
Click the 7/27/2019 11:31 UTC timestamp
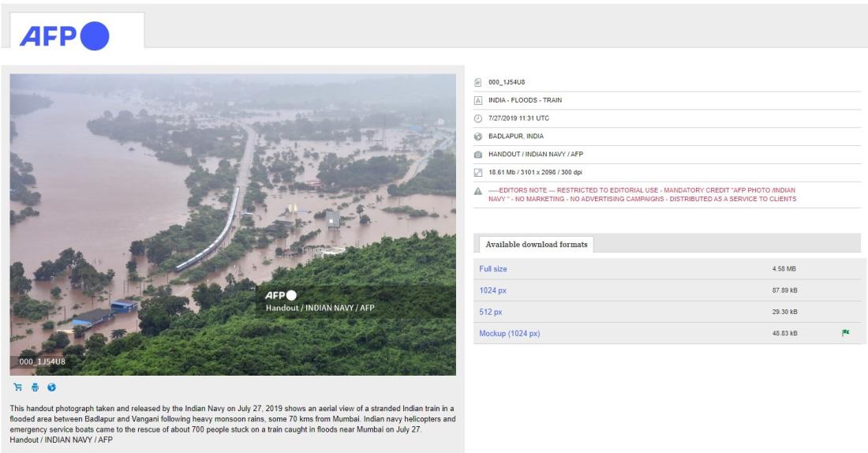(x=518, y=118)
